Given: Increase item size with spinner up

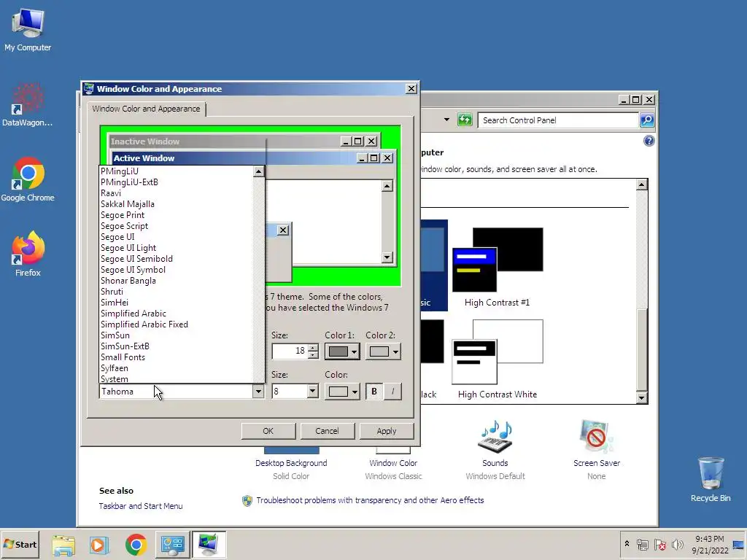Looking at the screenshot, I should click(x=313, y=348).
